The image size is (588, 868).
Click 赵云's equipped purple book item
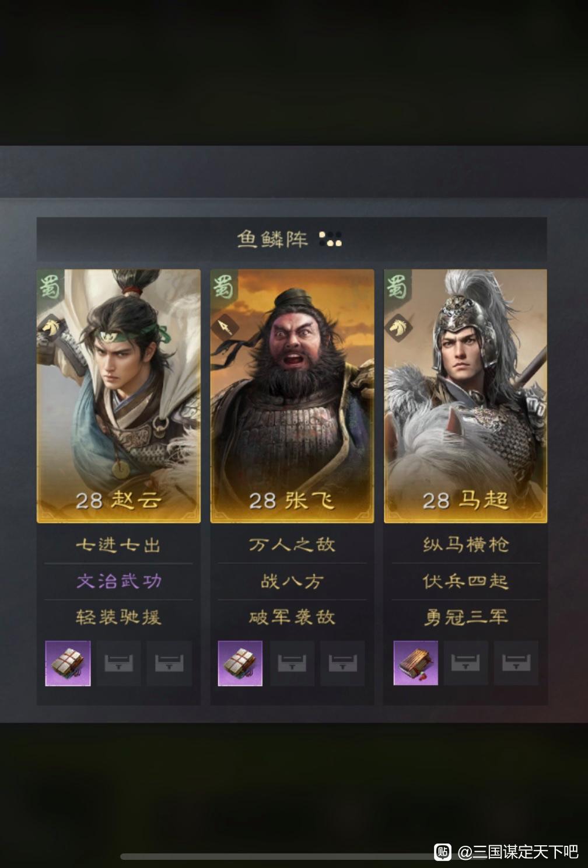click(x=68, y=663)
